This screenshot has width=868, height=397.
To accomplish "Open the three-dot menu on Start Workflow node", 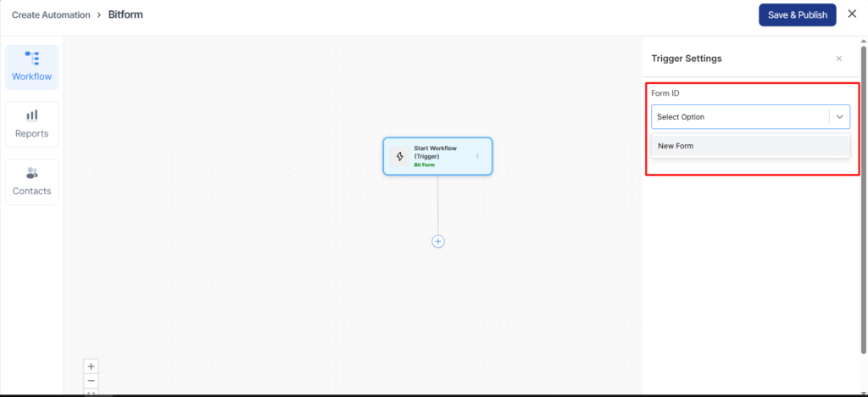I will 477,156.
